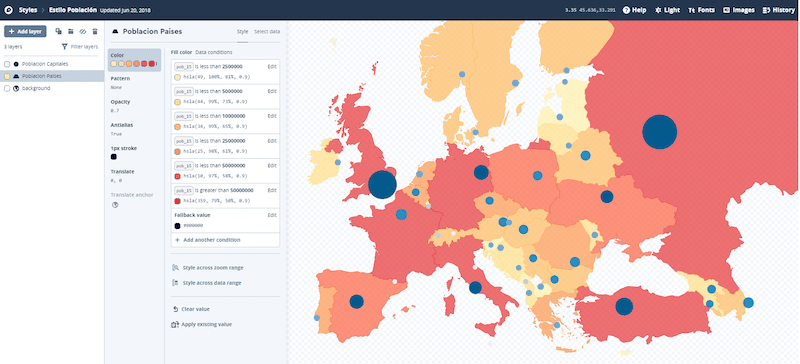The width and height of the screenshot is (800, 364).
Task: Click the Help question mark icon
Action: (626, 10)
